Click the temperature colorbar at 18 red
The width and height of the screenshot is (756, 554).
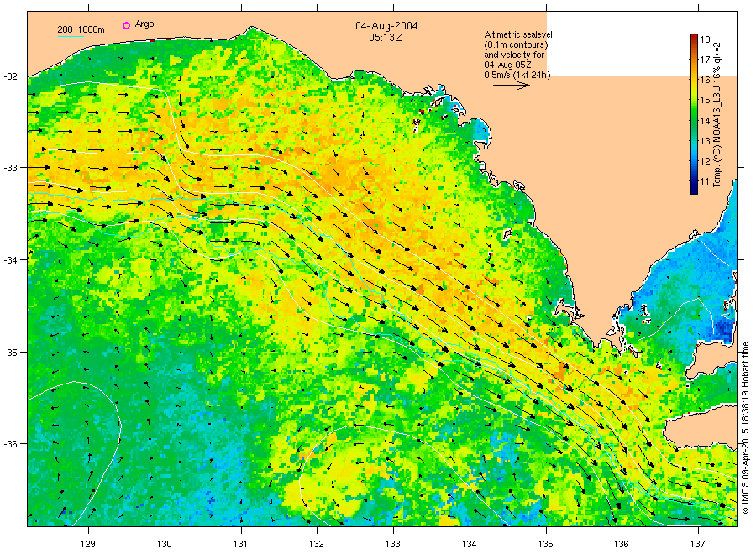[x=694, y=39]
